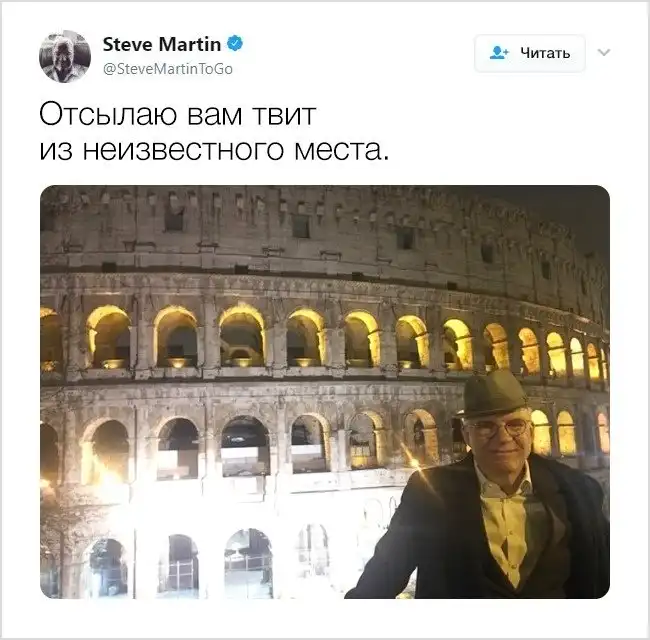The image size is (650, 640).
Task: Open the attached Colosseum photo at its center
Action: (325, 391)
